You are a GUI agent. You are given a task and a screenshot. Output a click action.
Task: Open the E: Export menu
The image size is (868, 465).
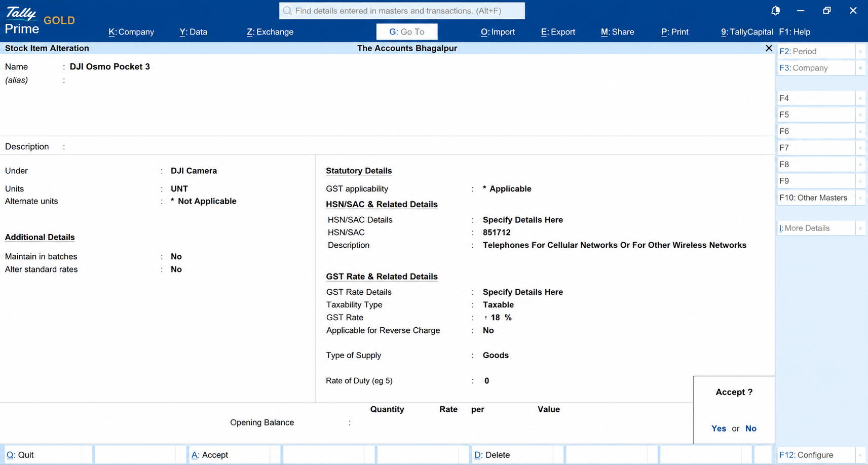[558, 32]
